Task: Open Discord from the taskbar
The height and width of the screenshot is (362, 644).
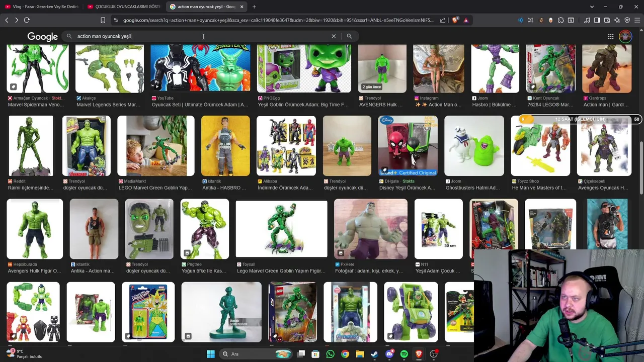Action: tap(389, 354)
